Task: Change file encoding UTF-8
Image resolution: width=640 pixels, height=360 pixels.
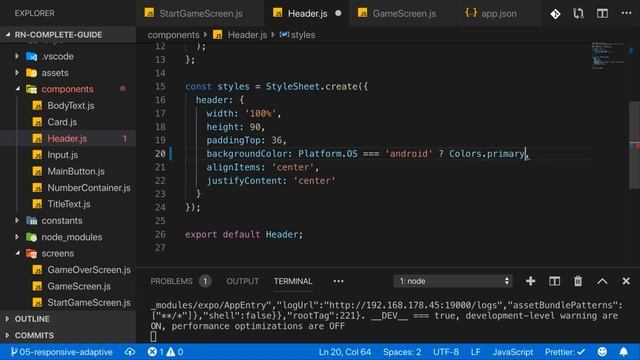Action: [x=446, y=352]
